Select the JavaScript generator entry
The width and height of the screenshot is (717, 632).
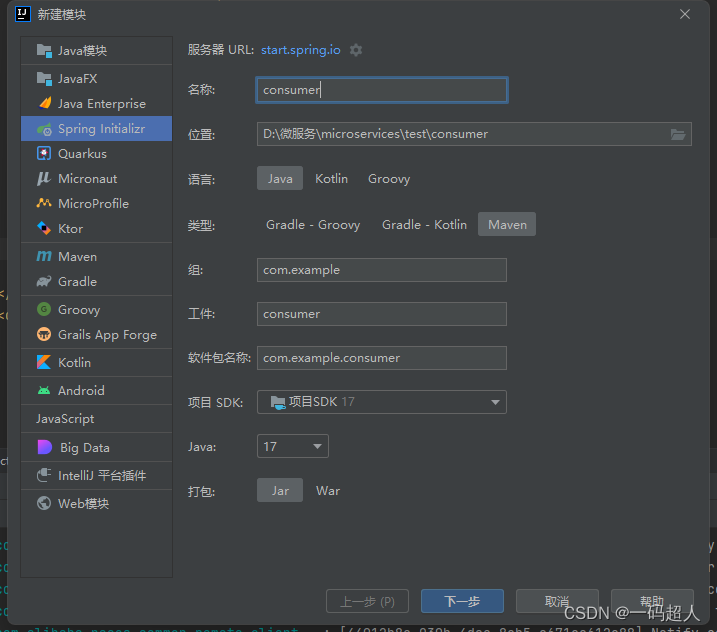[96, 418]
